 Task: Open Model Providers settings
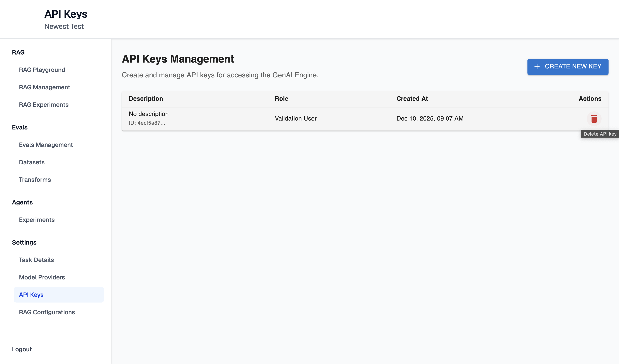[42, 277]
